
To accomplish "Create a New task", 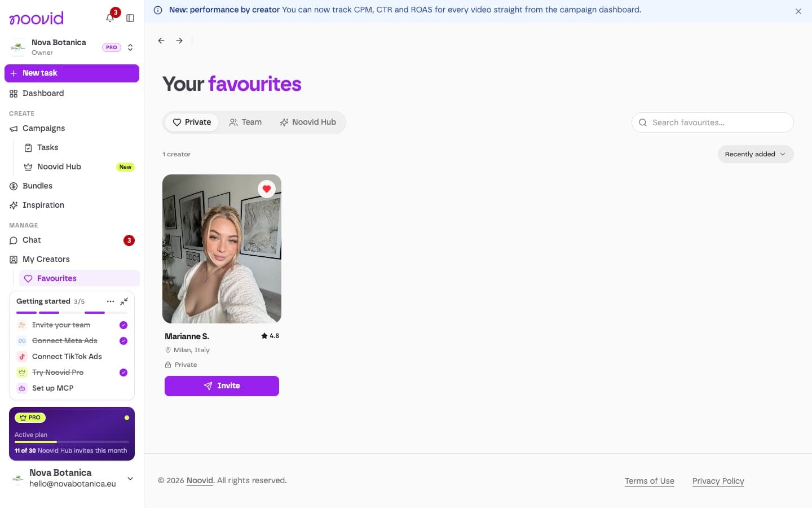I will (72, 73).
